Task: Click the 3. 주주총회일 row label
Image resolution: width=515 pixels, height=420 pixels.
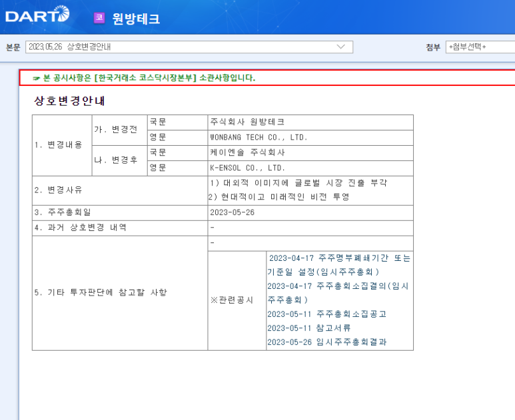Action: tap(63, 212)
